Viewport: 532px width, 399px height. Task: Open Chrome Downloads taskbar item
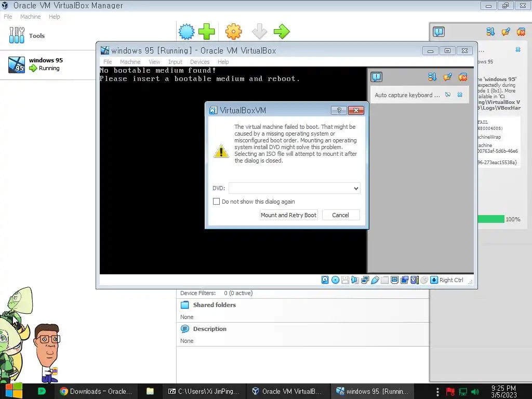tap(96, 391)
